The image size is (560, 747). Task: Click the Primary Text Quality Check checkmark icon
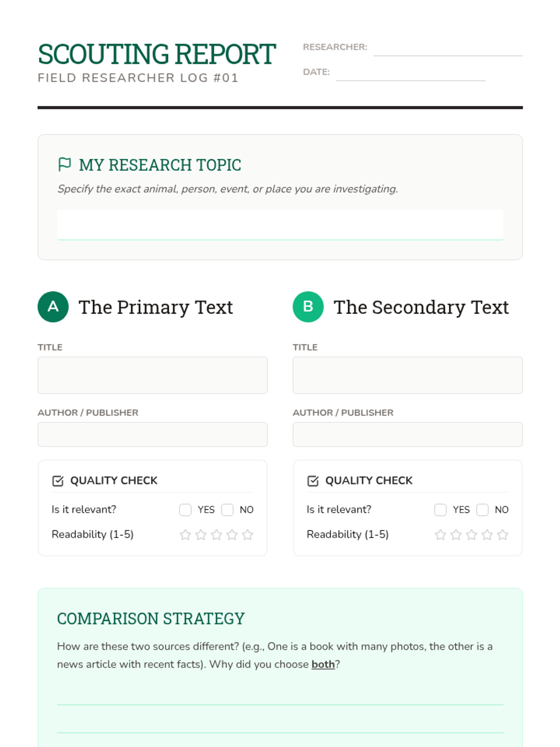point(58,481)
